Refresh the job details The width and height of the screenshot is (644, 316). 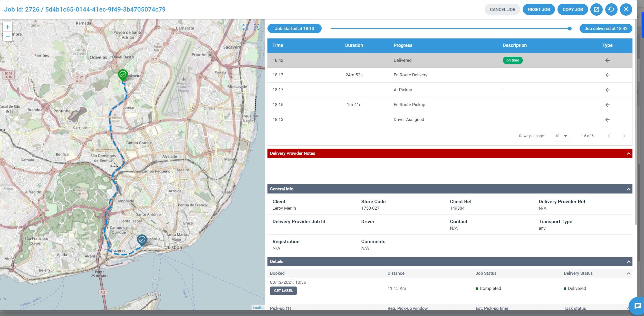611,9
